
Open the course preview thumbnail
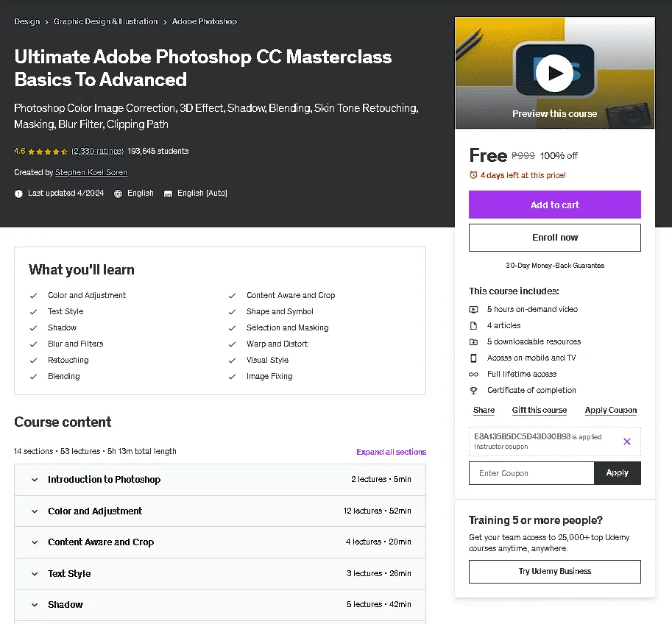click(554, 73)
